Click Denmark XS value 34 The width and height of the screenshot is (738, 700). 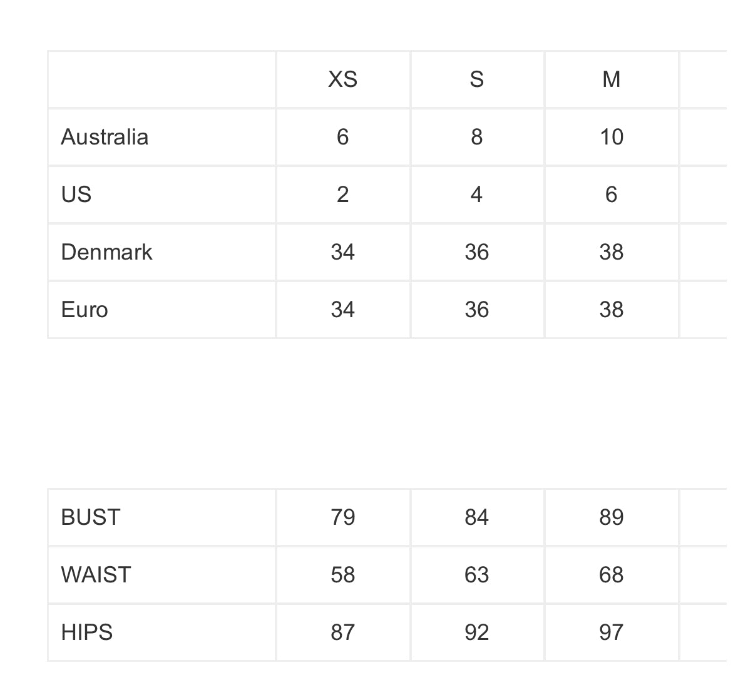tap(342, 252)
